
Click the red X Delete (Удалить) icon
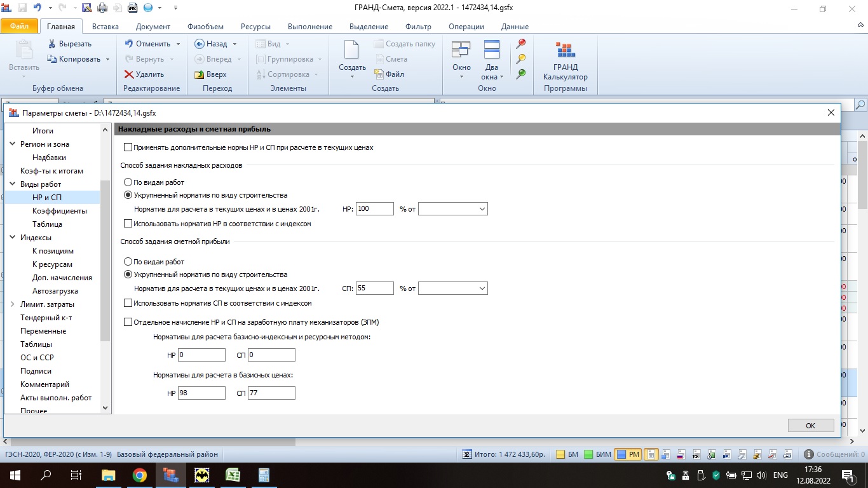[128, 74]
